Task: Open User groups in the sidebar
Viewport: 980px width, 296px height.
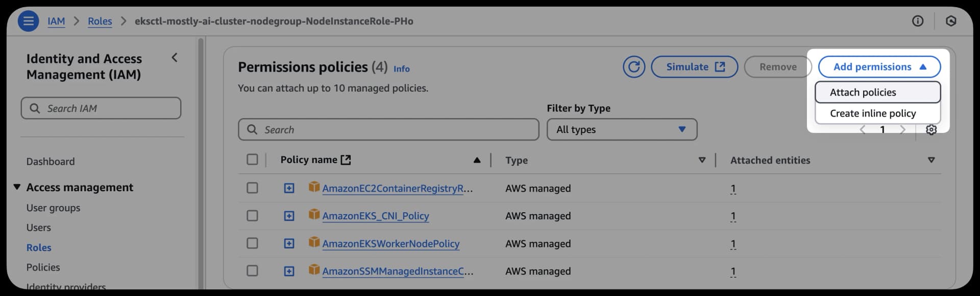Action: pyautogui.click(x=54, y=208)
